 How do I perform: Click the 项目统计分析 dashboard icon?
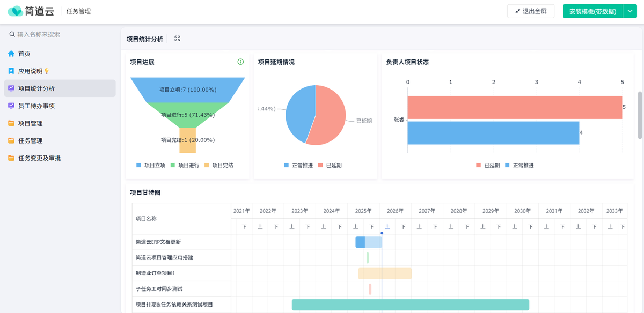[x=11, y=88]
